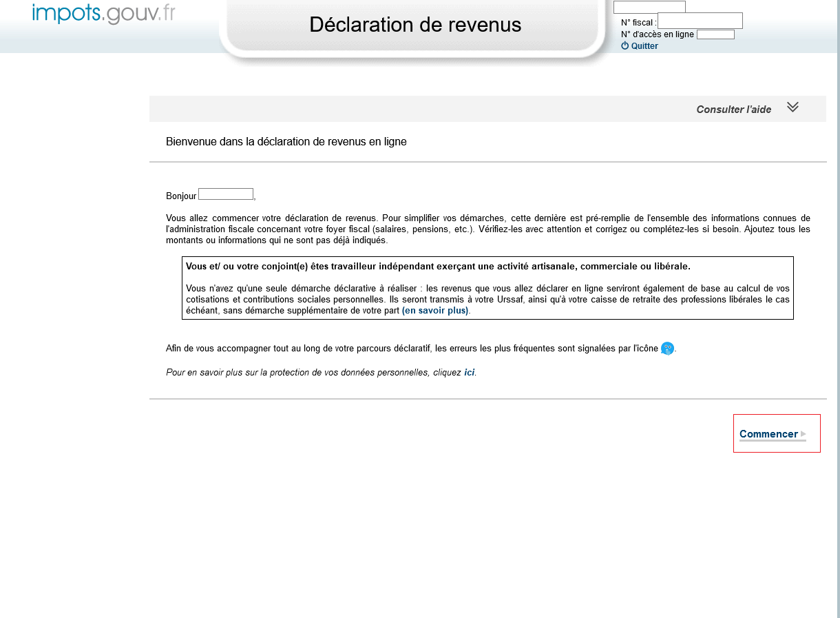This screenshot has height=618, width=840.
Task: Click the N° fiscal input field
Action: [x=700, y=21]
